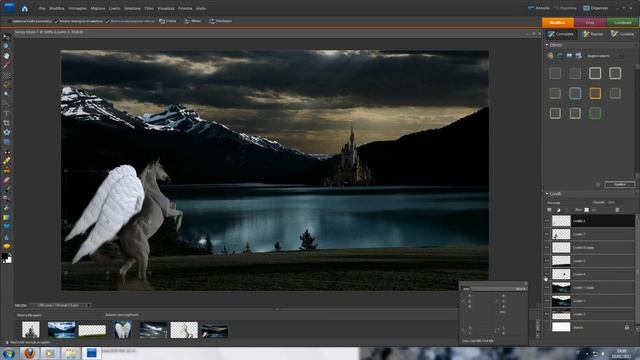Select the Cookie Cutter tool
Screen dimensions: 640x360
click(x=7, y=132)
